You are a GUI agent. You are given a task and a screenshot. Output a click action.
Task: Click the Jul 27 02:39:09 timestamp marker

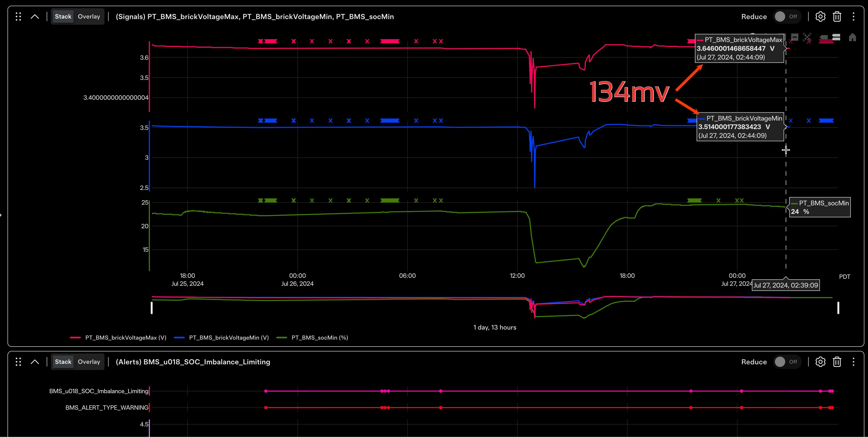pyautogui.click(x=785, y=285)
